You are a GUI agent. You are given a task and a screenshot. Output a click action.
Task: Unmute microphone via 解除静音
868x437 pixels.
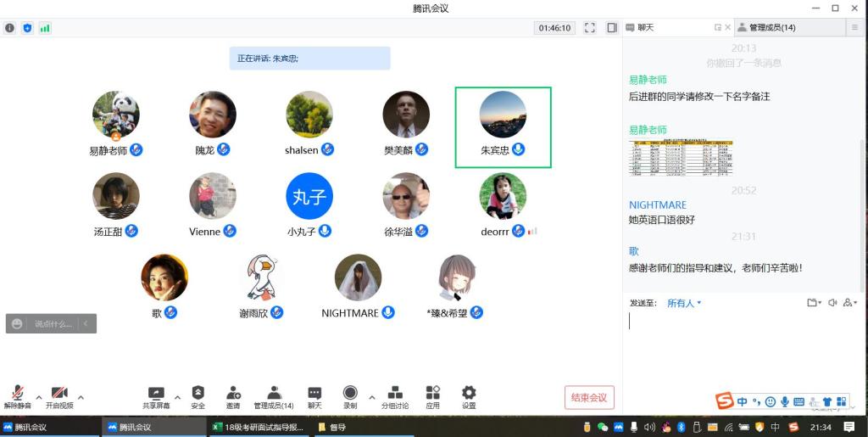[x=17, y=394]
